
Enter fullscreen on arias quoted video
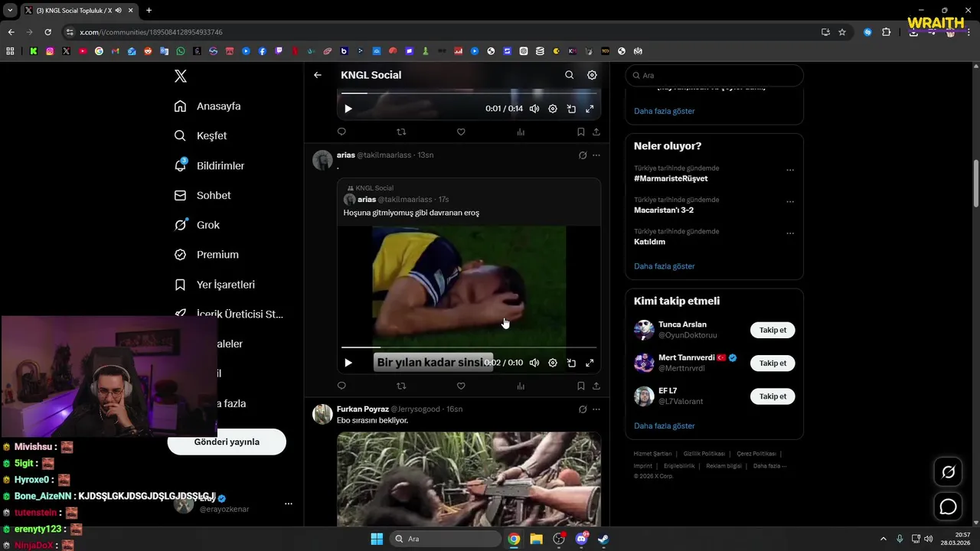pos(590,363)
